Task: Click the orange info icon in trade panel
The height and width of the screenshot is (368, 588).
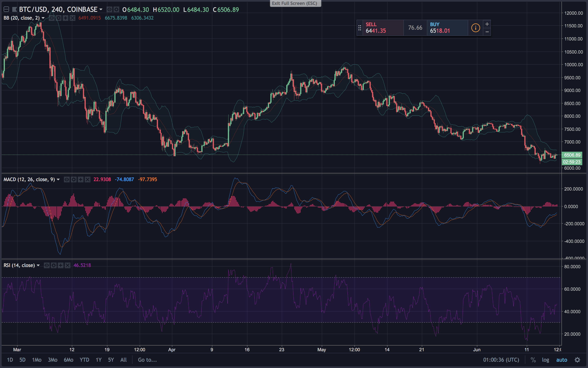Action: point(476,28)
